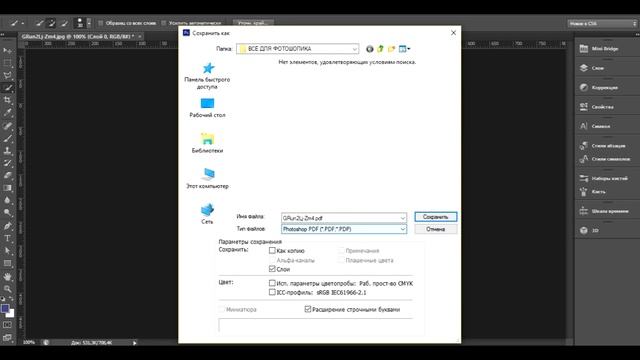Viewport: 640px width, 360px height.
Task: Expand the file name history dropdown arrow
Action: [402, 218]
